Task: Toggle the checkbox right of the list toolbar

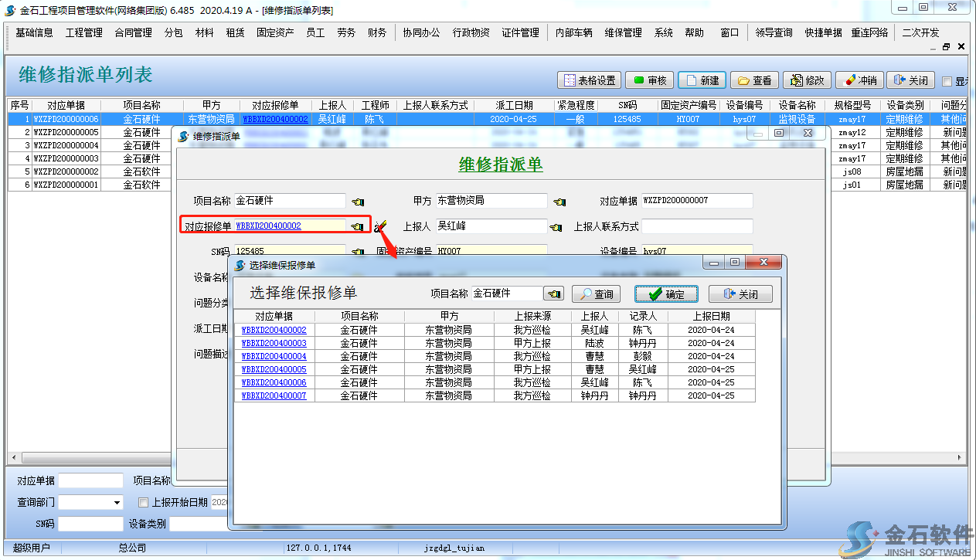Action: coord(947,81)
